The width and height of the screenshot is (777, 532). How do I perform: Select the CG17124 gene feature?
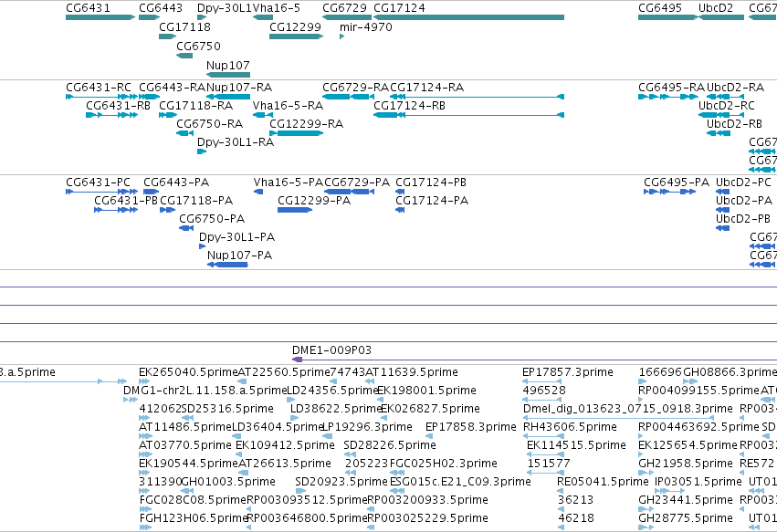click(468, 17)
